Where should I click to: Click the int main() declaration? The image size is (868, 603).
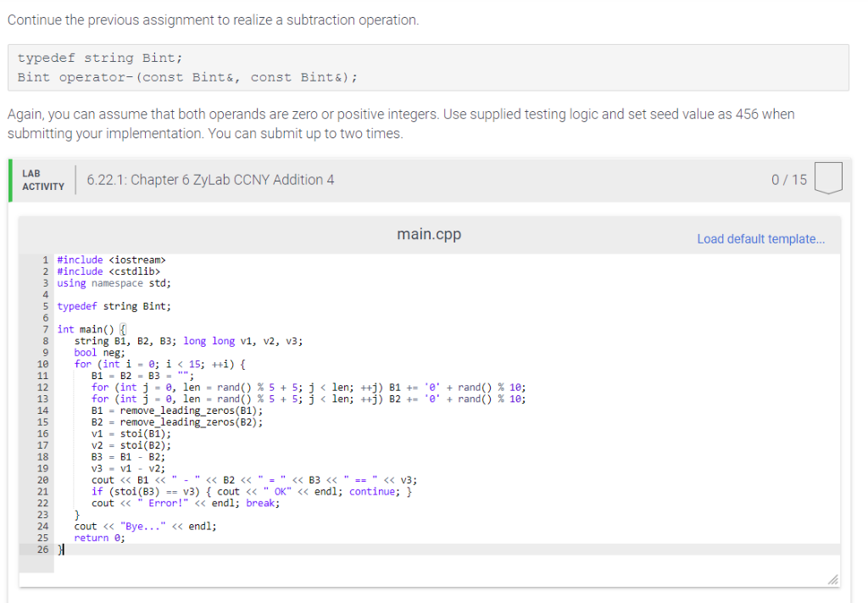click(87, 329)
